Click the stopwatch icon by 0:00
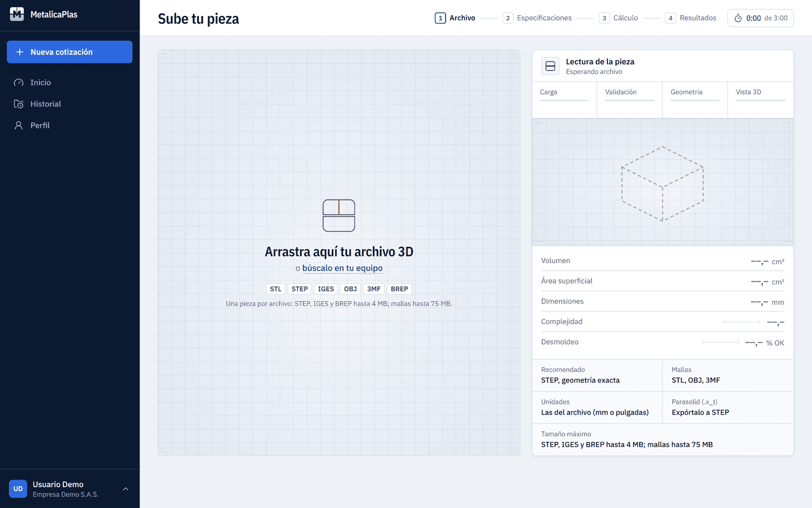 tap(738, 18)
